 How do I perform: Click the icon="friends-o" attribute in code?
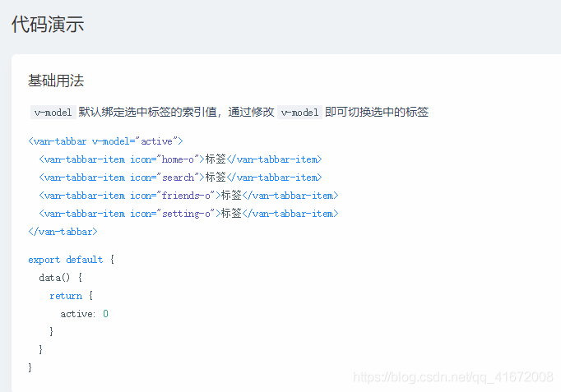173,196
